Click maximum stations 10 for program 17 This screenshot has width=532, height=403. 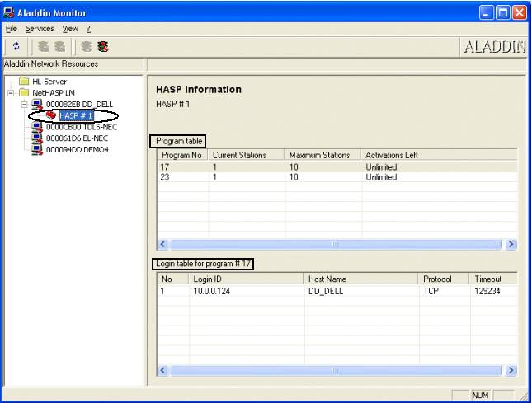click(x=294, y=166)
